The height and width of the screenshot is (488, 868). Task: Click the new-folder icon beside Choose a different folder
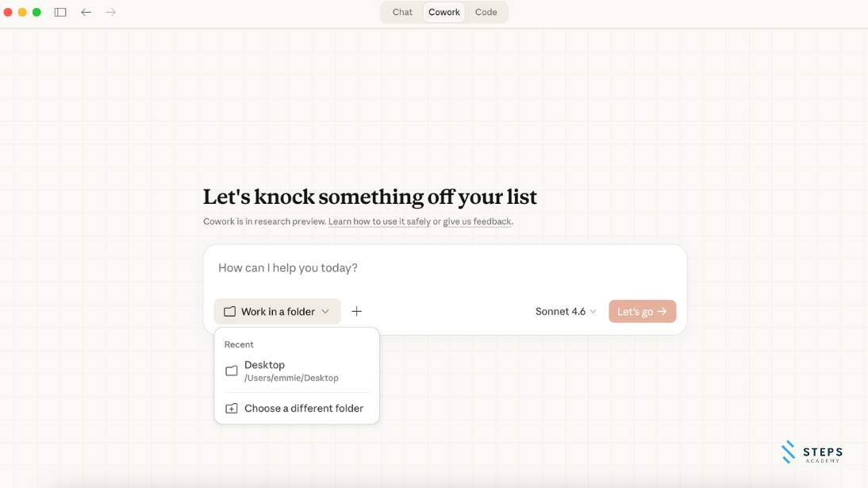pyautogui.click(x=232, y=409)
